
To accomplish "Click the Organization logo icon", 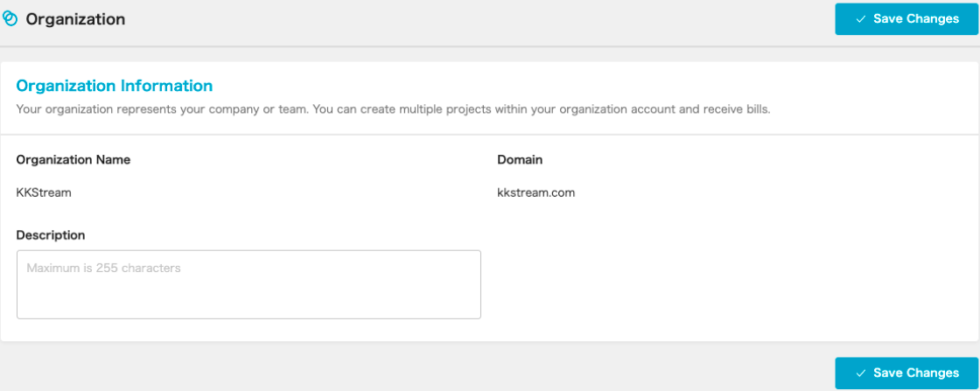I will tap(10, 18).
